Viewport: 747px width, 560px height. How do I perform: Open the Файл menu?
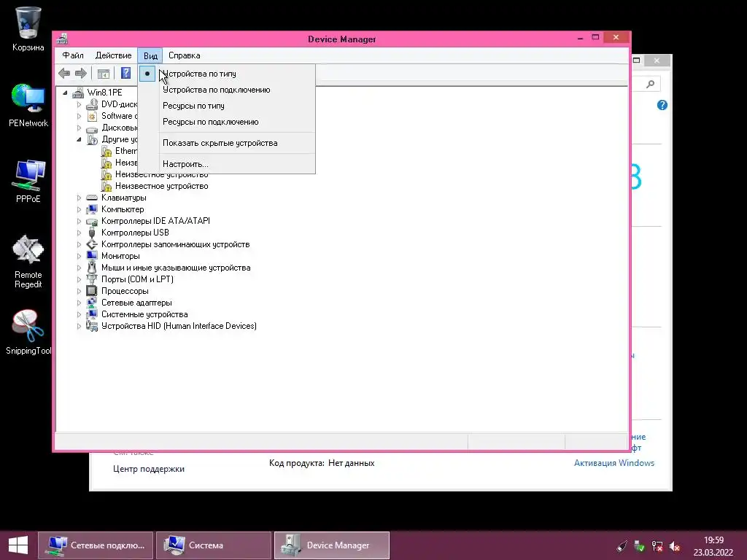pos(73,55)
